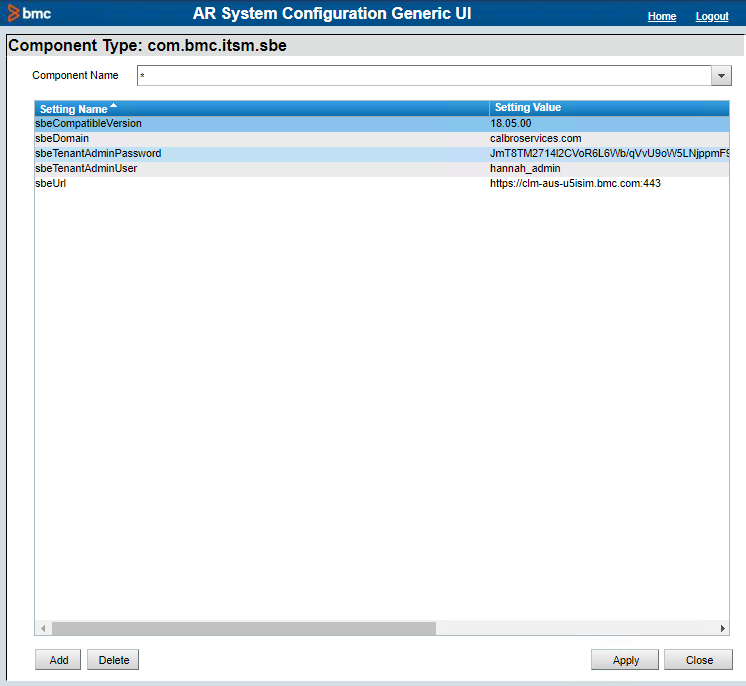
Task: Click the Delete button
Action: 113,660
